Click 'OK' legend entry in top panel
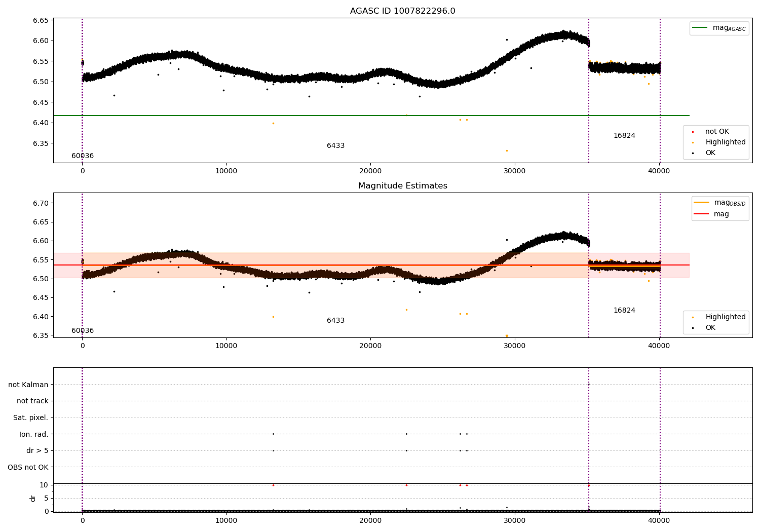This screenshot has width=760, height=532. (710, 153)
